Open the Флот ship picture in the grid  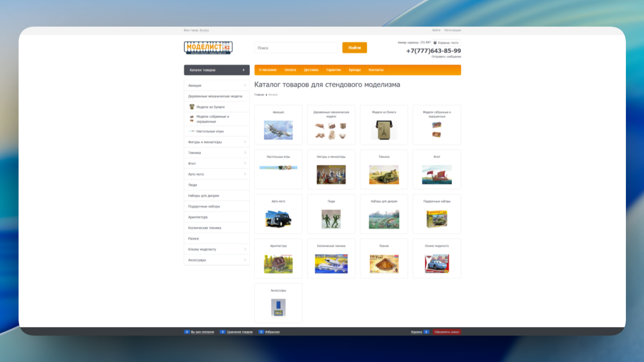(x=437, y=175)
